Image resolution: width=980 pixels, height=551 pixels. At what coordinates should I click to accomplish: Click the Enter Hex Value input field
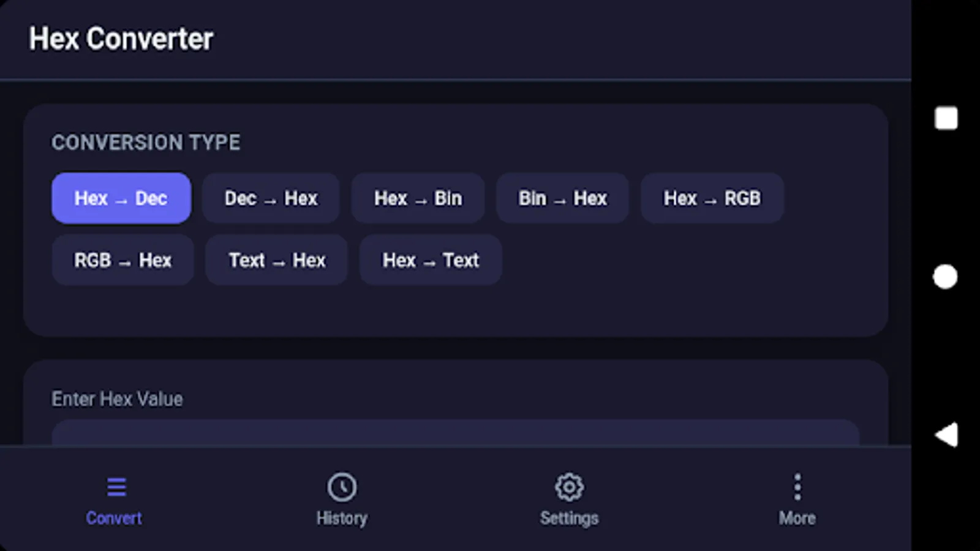click(x=456, y=438)
